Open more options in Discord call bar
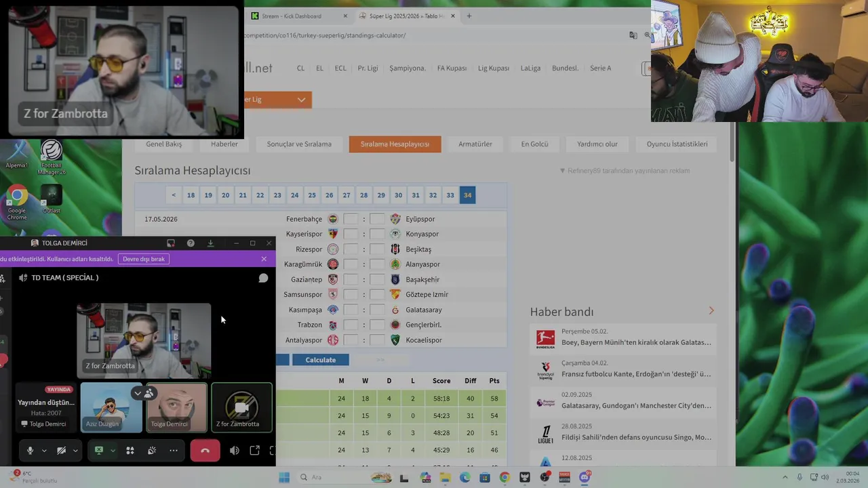Screen dimensions: 868x488 coord(174,451)
